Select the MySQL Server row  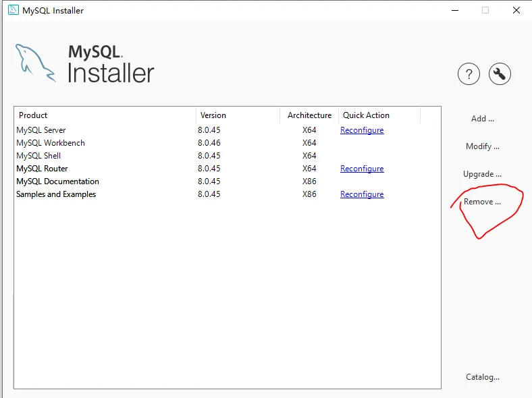[x=228, y=130]
